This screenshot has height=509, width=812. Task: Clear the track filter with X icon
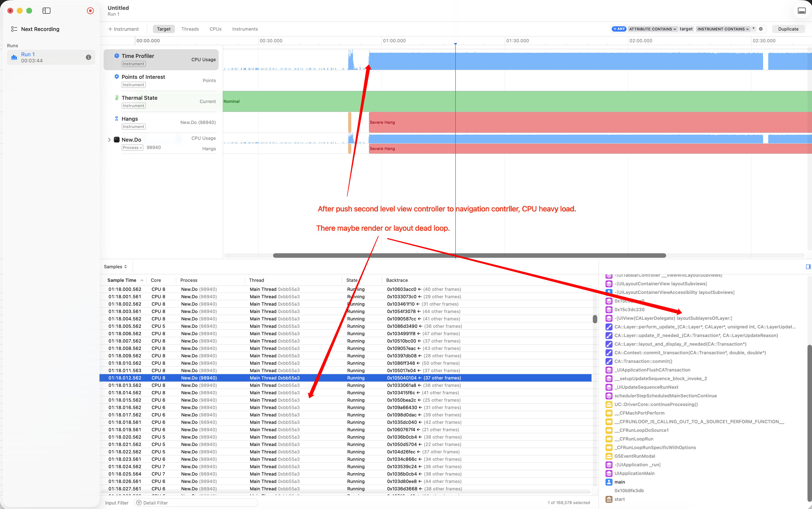pos(760,29)
